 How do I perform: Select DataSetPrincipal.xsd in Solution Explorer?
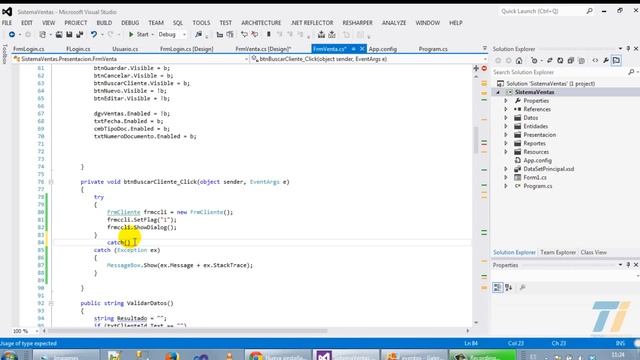pyautogui.click(x=549, y=169)
